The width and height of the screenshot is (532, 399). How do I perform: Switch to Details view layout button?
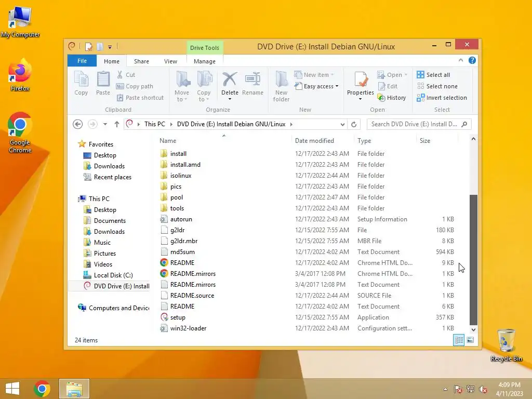tap(459, 340)
